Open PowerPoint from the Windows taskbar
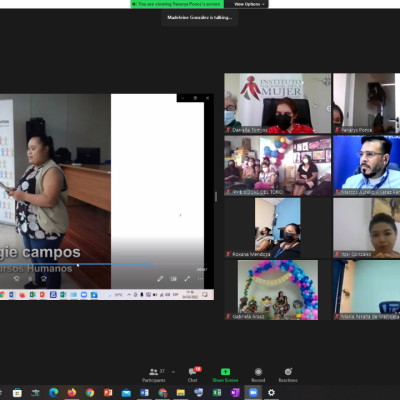Screen dimensions: 400x400 (x=108, y=393)
